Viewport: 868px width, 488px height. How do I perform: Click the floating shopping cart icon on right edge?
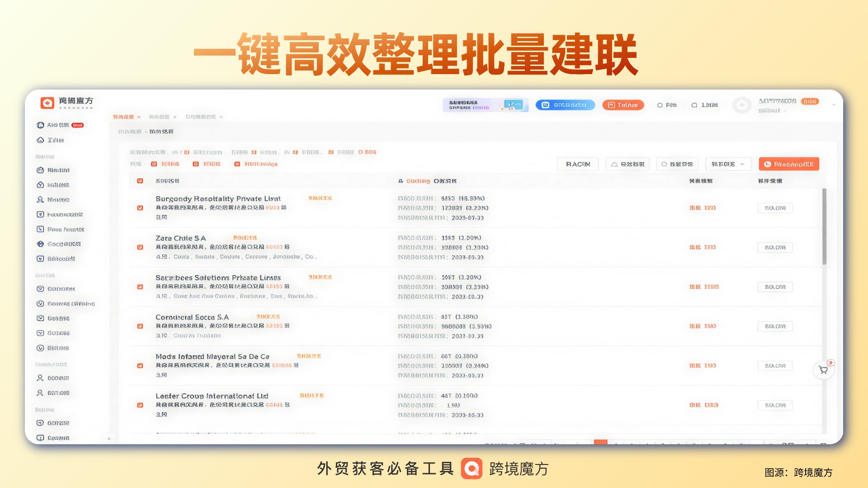point(824,369)
